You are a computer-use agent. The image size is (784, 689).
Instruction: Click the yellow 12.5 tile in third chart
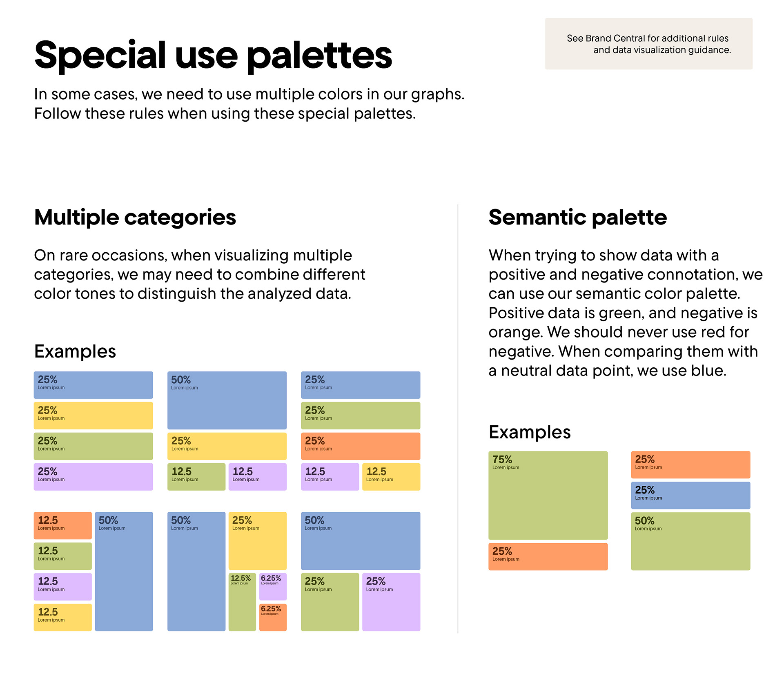(x=391, y=477)
